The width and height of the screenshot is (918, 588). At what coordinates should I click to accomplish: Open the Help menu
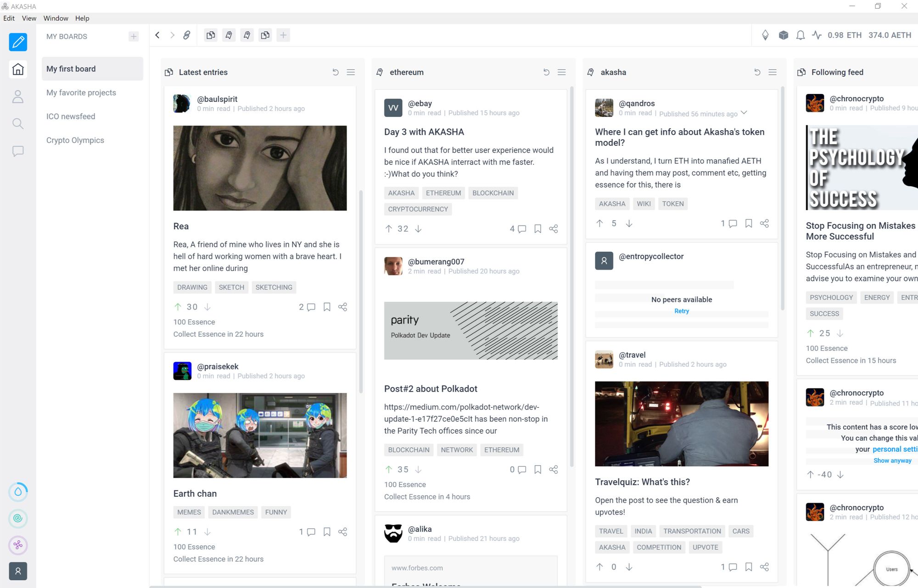[82, 18]
